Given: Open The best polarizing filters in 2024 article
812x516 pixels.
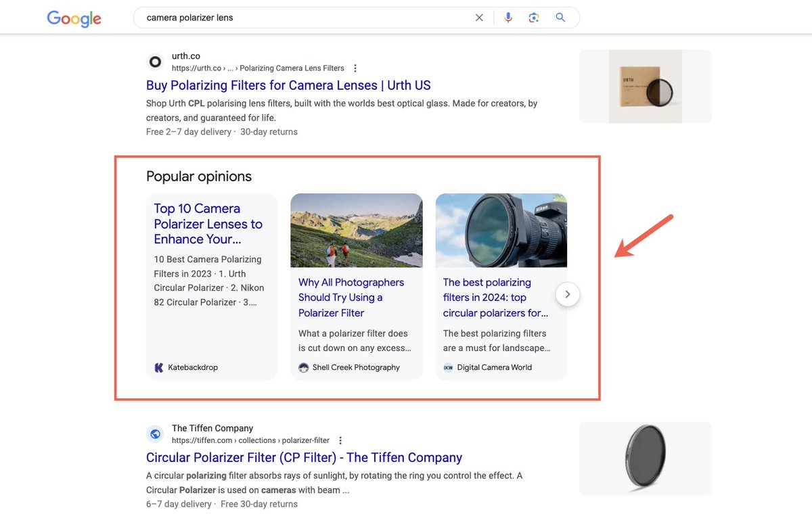Looking at the screenshot, I should 495,298.
